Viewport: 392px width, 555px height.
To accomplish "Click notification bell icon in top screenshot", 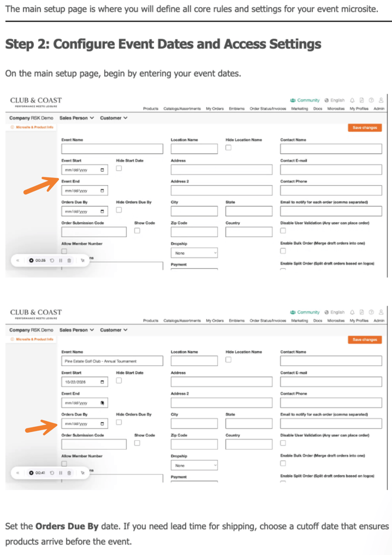I will pyautogui.click(x=353, y=100).
